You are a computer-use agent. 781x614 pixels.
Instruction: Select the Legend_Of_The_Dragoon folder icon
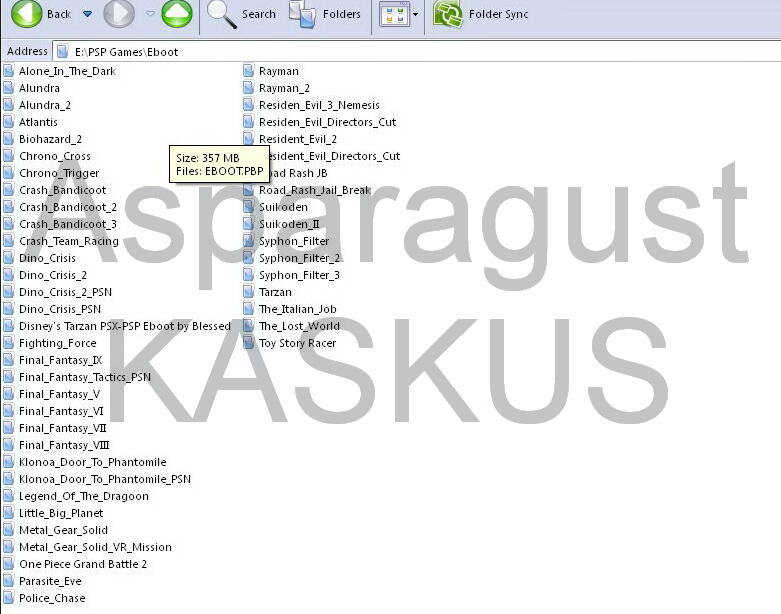tap(8, 496)
